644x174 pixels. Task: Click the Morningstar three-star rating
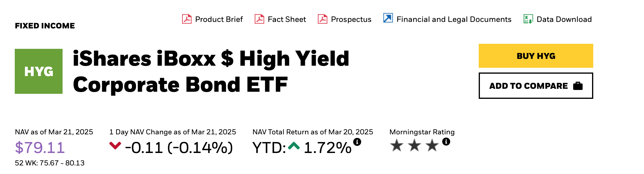[414, 145]
